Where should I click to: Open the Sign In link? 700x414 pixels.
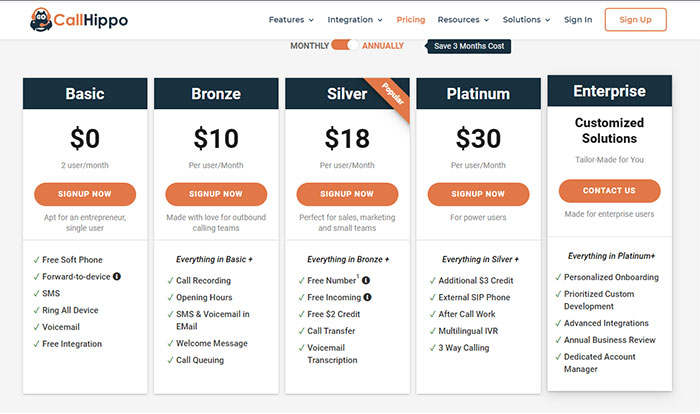click(x=578, y=20)
